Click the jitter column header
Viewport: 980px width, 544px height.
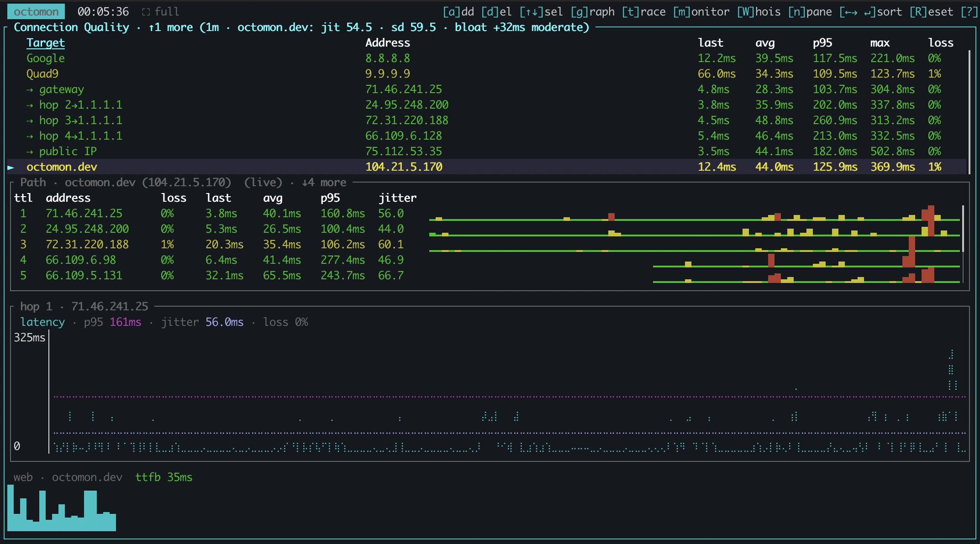[397, 198]
